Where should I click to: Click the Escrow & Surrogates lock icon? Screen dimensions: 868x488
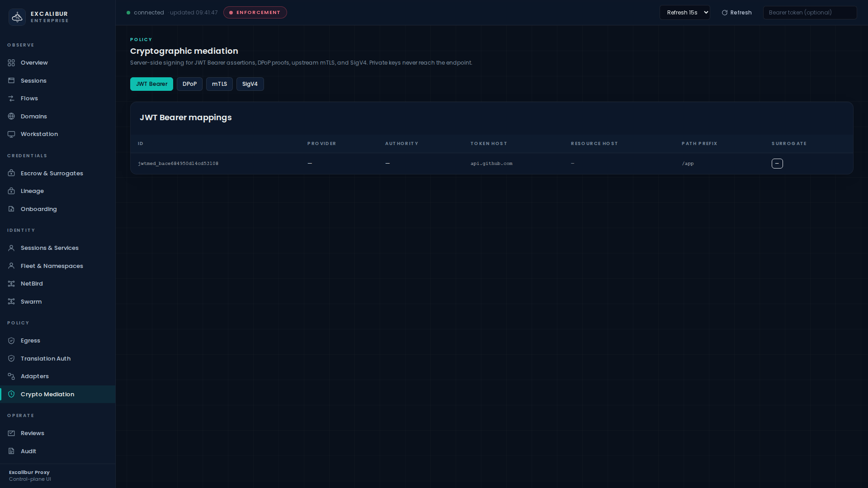point(11,174)
